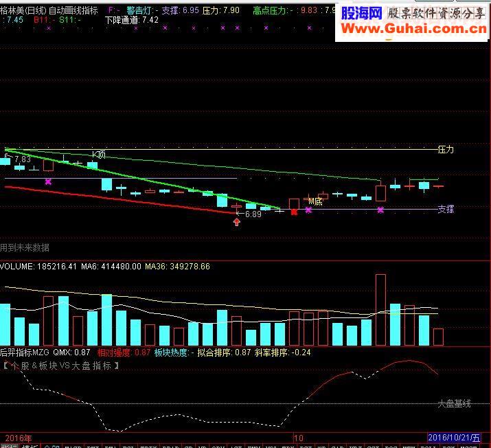The width and height of the screenshot is (491, 448).
Task: Click the 下降通道: 7.42 value
Action: pyautogui.click(x=132, y=20)
